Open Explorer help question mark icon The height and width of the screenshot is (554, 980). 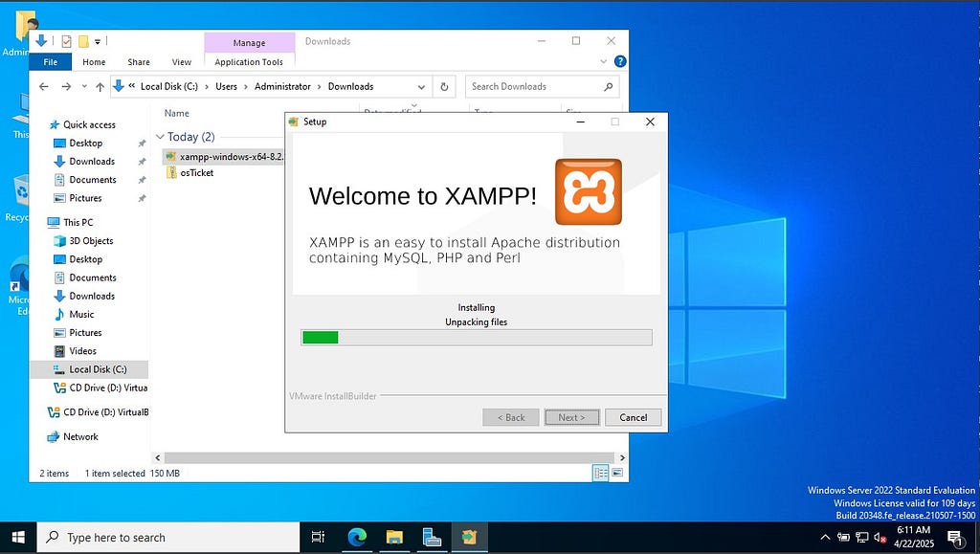pyautogui.click(x=620, y=61)
